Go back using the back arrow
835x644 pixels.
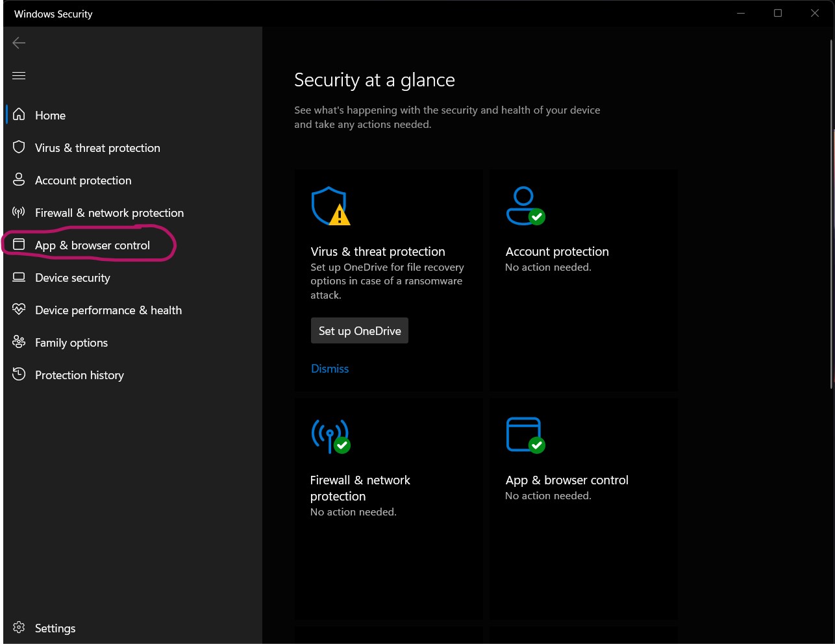pyautogui.click(x=19, y=43)
